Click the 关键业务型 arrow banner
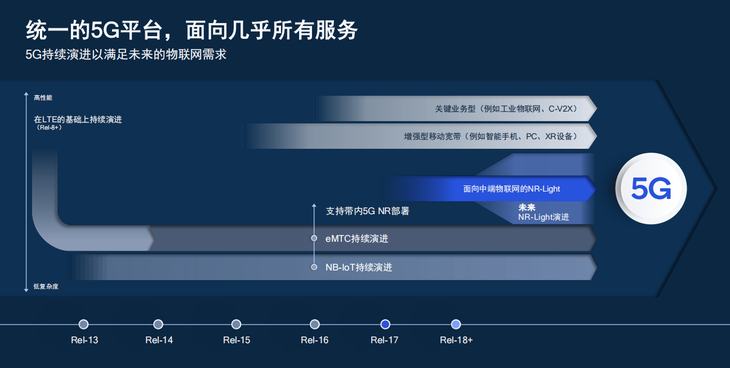Viewport: 730px width, 368px height. [457, 109]
